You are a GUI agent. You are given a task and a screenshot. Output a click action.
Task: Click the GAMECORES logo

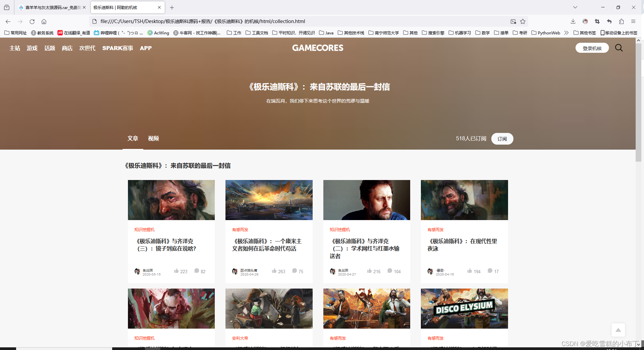click(x=318, y=48)
